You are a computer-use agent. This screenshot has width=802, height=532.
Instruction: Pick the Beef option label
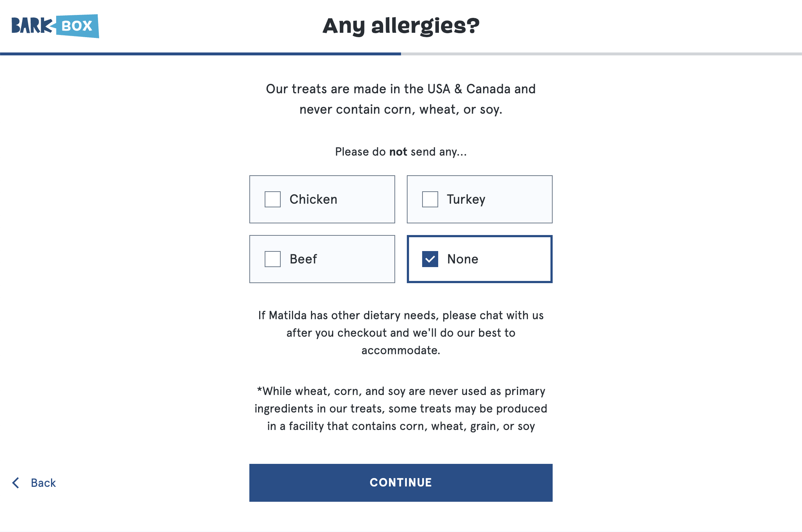click(303, 259)
